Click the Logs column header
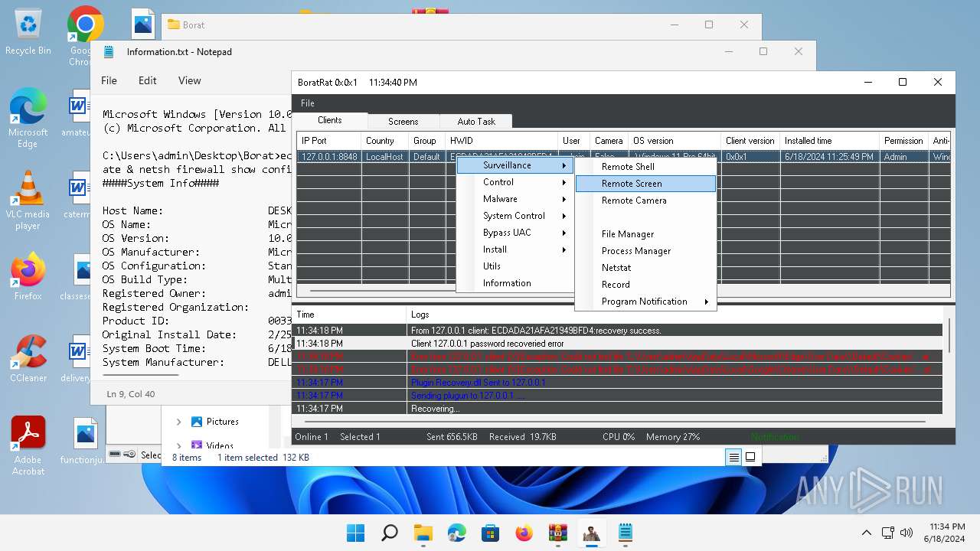The height and width of the screenshot is (551, 980). (675, 315)
